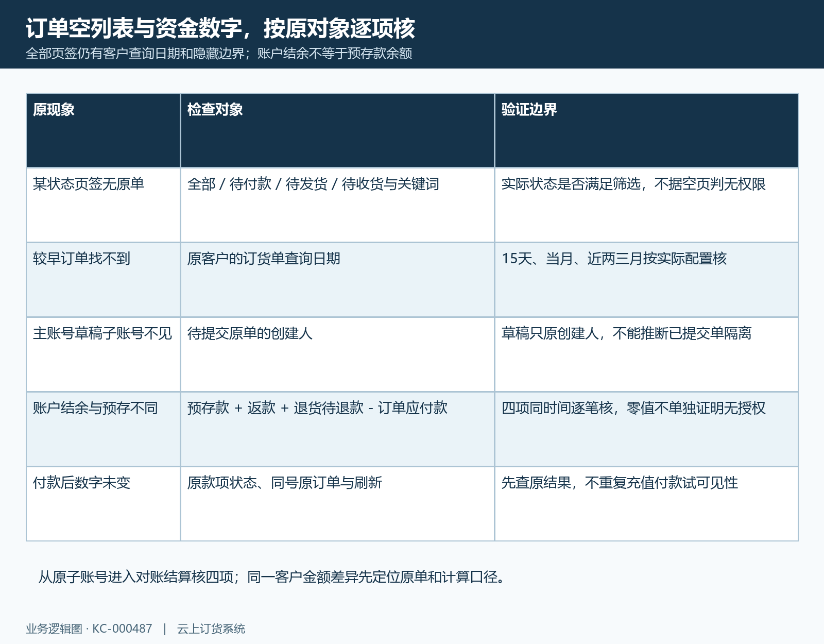
Task: Click cell 四项同时间逐笔核，零值不单独证明无授权
Action: pyautogui.click(x=646, y=429)
